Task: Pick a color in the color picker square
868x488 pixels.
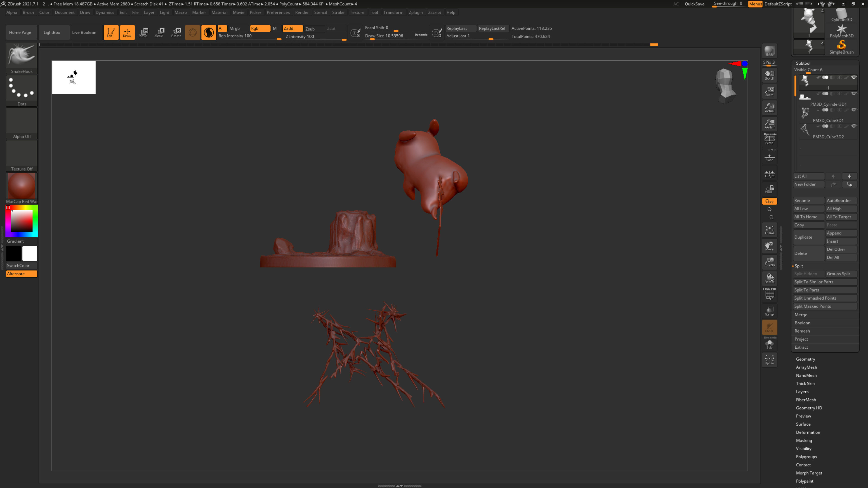Action: 21,221
